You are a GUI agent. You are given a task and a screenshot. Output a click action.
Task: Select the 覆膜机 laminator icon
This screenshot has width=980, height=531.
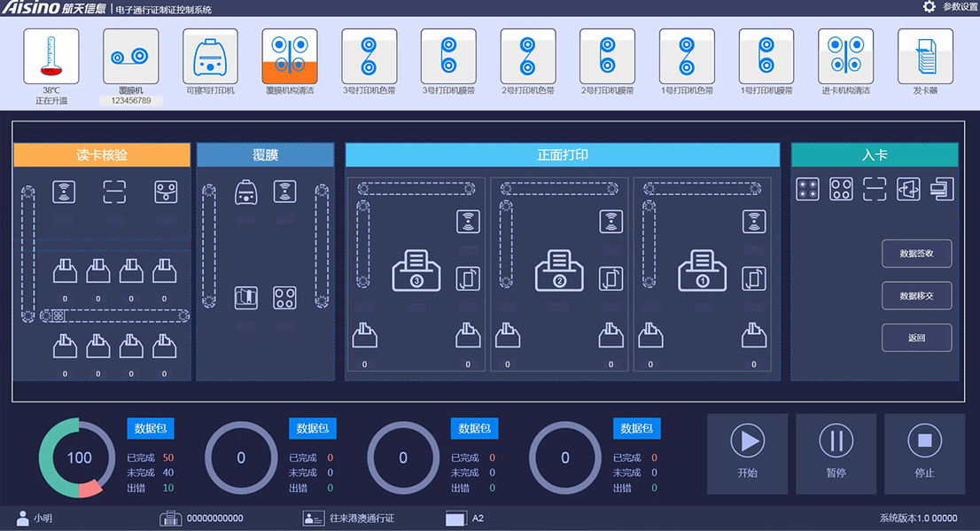coord(130,57)
